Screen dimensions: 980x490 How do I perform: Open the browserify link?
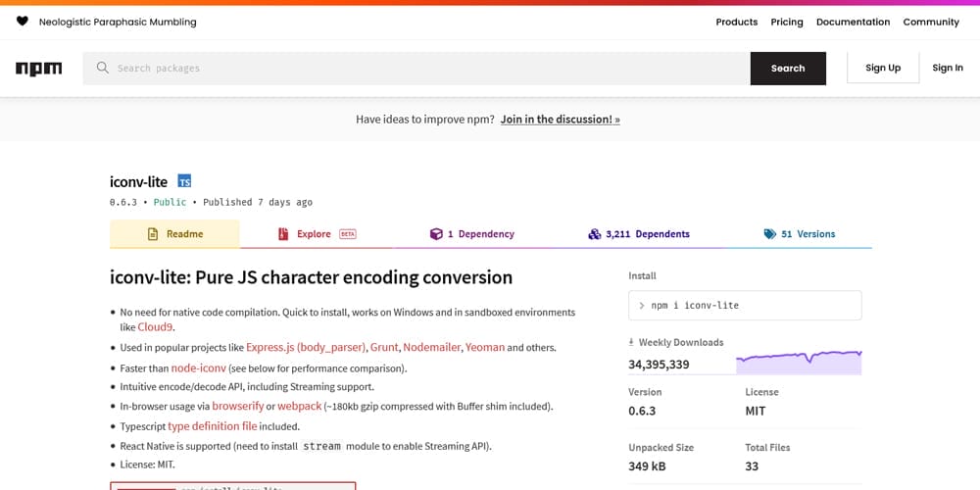click(237, 406)
